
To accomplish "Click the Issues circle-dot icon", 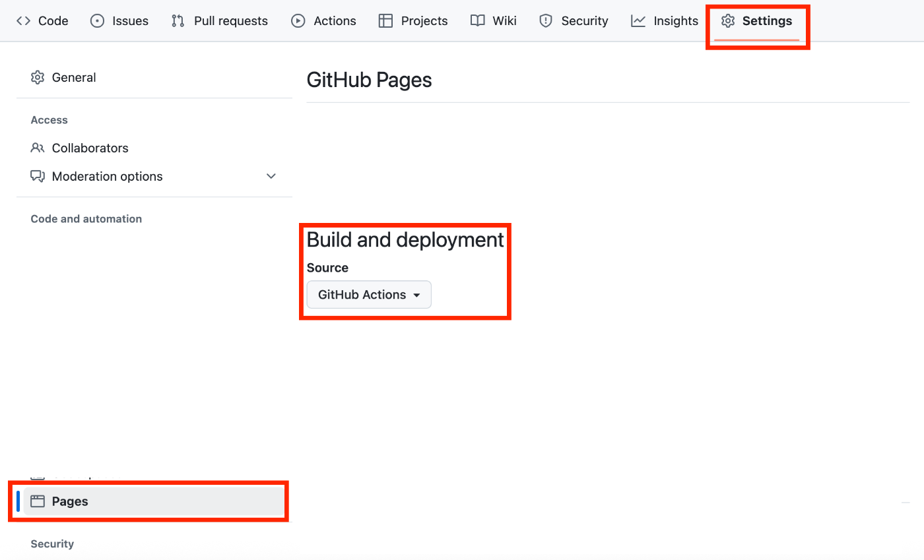I will 97,21.
